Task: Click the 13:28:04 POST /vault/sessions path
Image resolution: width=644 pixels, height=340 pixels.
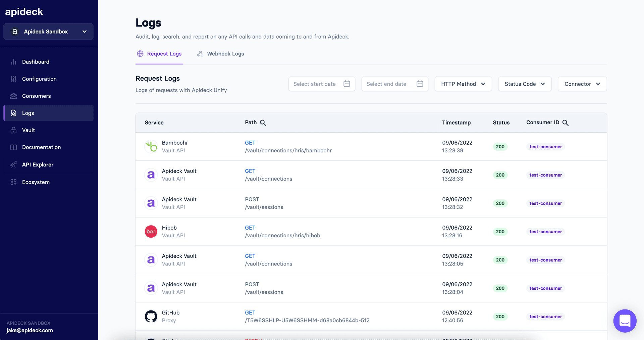Action: [264, 292]
